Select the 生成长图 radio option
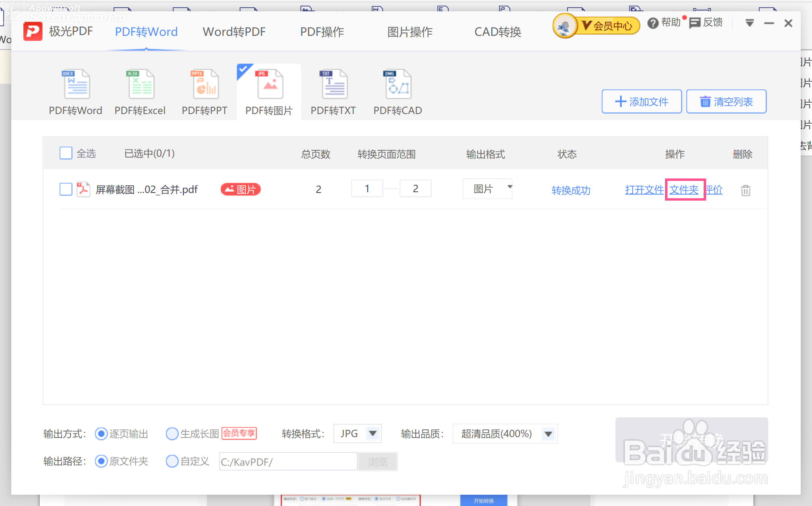This screenshot has height=506, width=812. click(172, 433)
